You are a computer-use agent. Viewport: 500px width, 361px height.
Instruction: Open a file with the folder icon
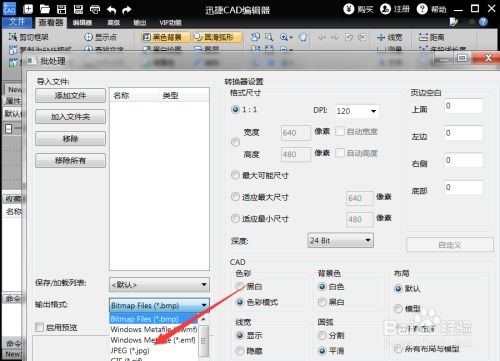click(x=45, y=9)
